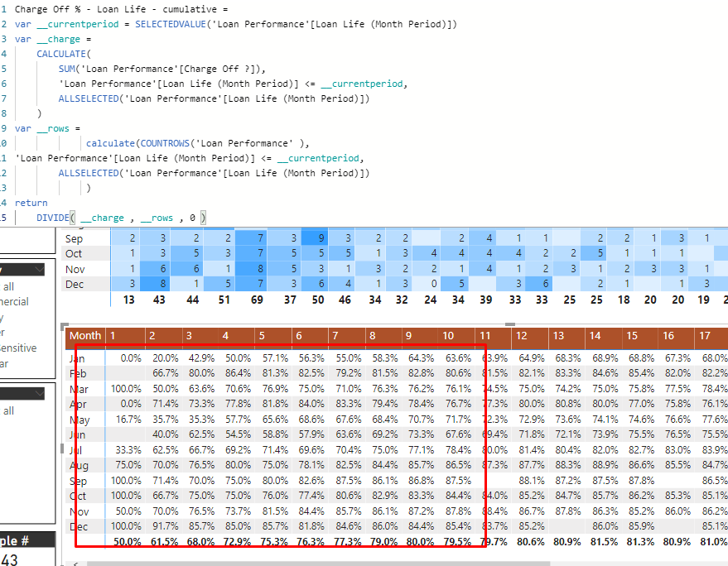This screenshot has height=566, width=728.
Task: Select the 'sensitive' slicer option
Action: tap(18, 348)
